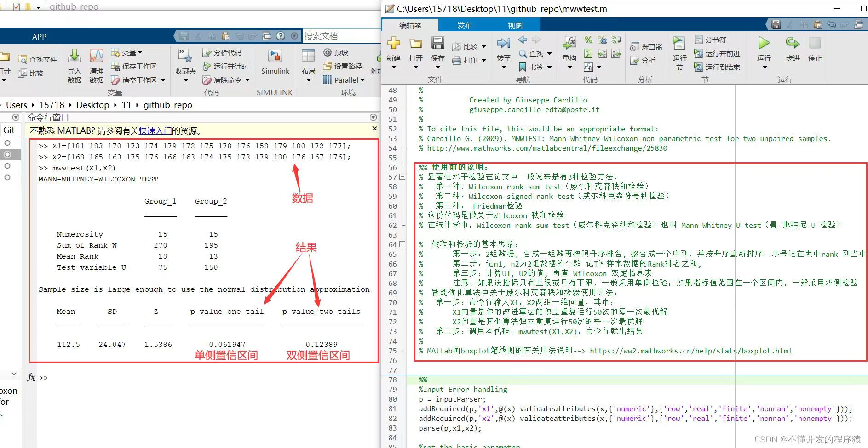Click the mathworks fileexchange URL on line 54

pyautogui.click(x=547, y=148)
